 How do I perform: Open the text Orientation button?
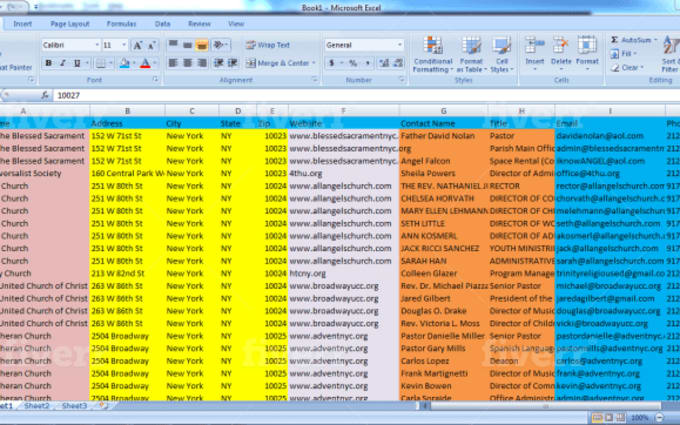(x=219, y=45)
